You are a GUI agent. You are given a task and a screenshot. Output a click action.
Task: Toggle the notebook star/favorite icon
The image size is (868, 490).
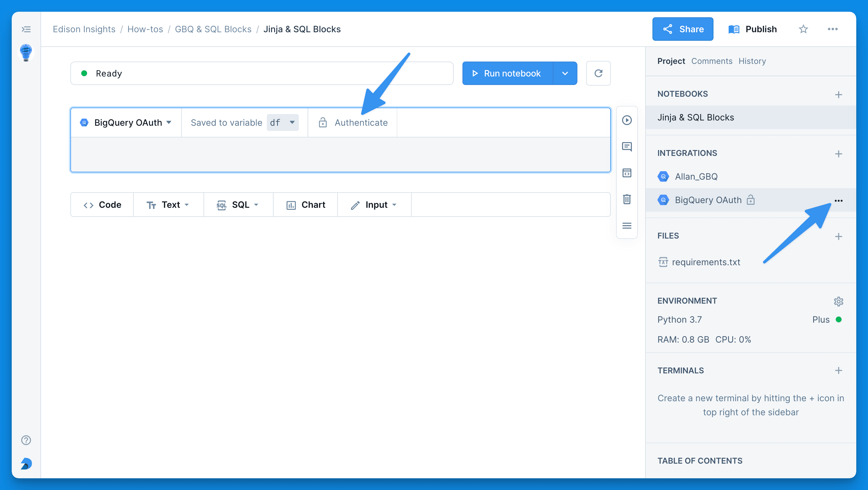click(804, 29)
